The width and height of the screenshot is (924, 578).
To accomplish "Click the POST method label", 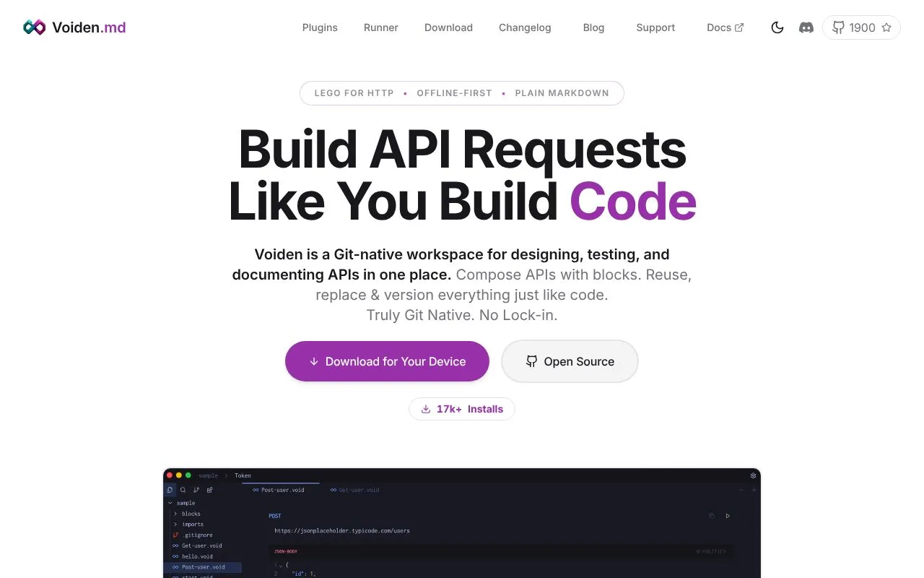I will 275,516.
